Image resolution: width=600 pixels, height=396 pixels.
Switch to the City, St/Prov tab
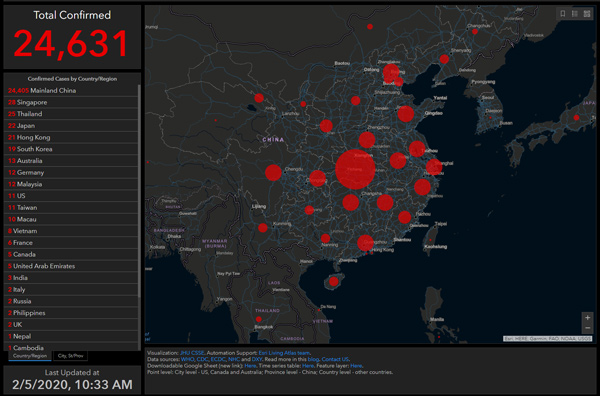(70, 356)
